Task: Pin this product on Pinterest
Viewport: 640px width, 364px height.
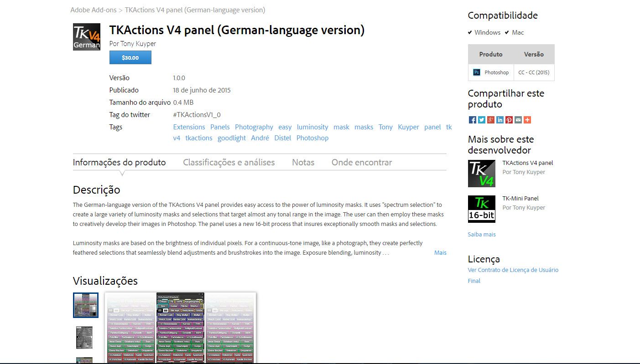Action: [x=509, y=120]
